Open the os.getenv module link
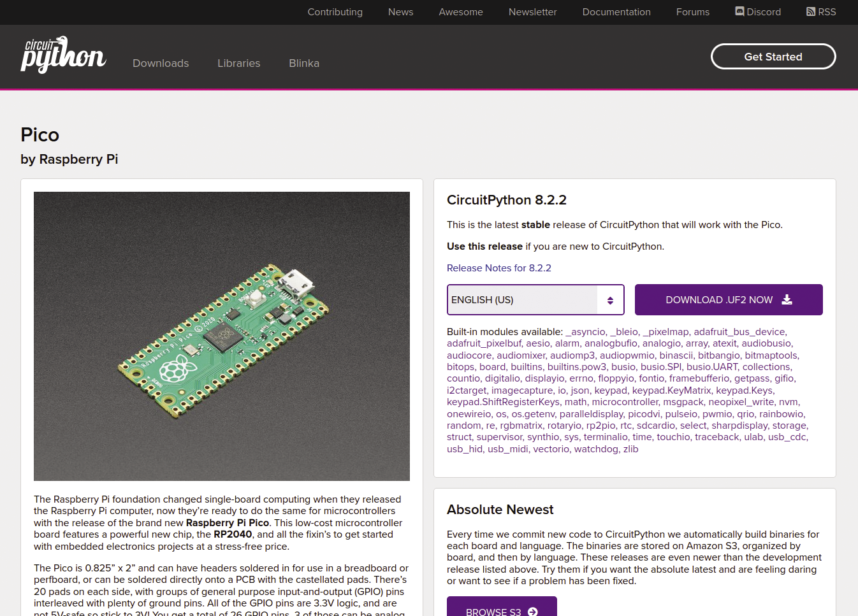858x616 pixels. click(533, 414)
